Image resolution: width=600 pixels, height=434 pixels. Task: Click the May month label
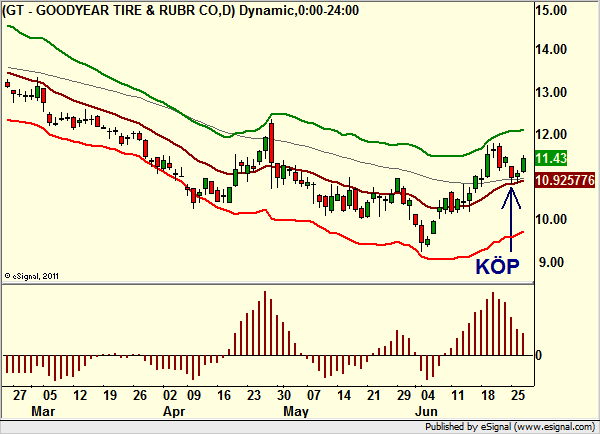pos(296,411)
